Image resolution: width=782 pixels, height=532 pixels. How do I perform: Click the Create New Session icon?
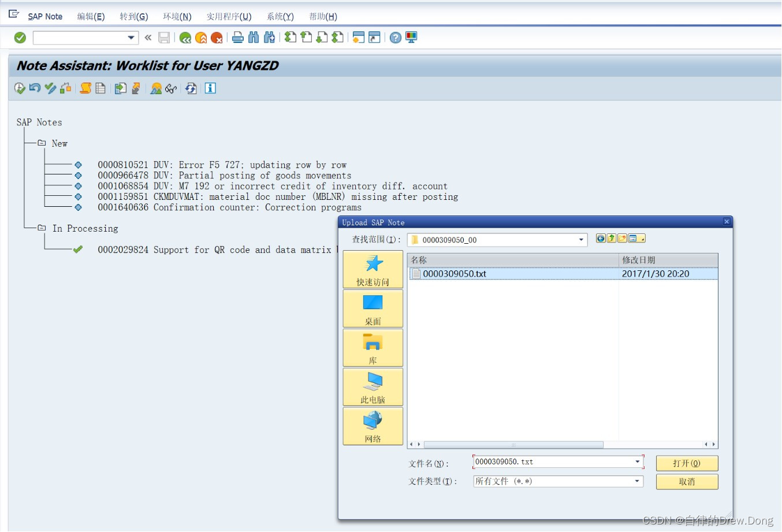point(359,38)
